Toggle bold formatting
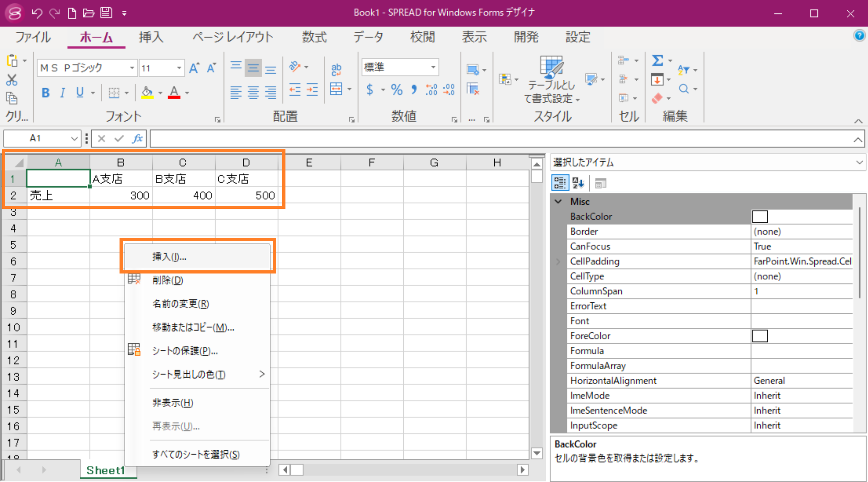This screenshot has height=482, width=868. (x=46, y=92)
